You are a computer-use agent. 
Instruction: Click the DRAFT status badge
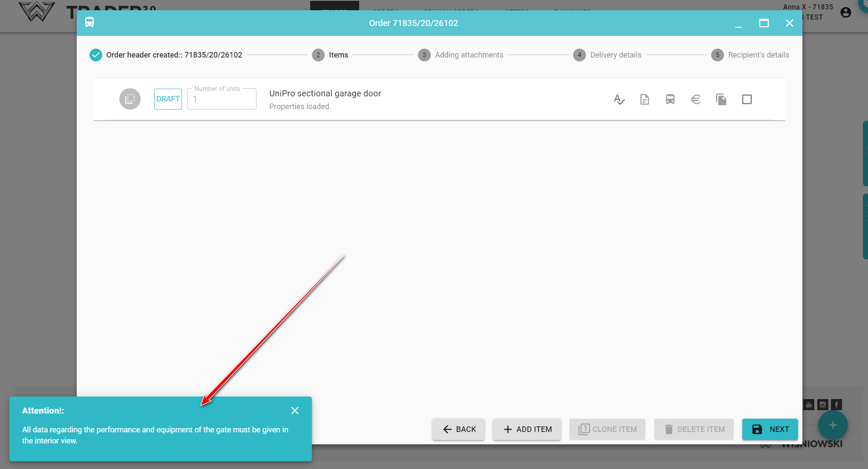[x=168, y=99]
